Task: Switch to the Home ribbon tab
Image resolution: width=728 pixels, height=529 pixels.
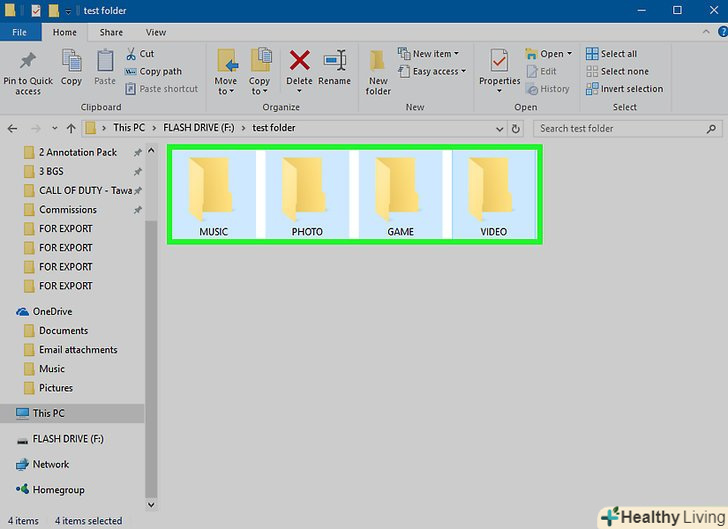Action: [65, 32]
